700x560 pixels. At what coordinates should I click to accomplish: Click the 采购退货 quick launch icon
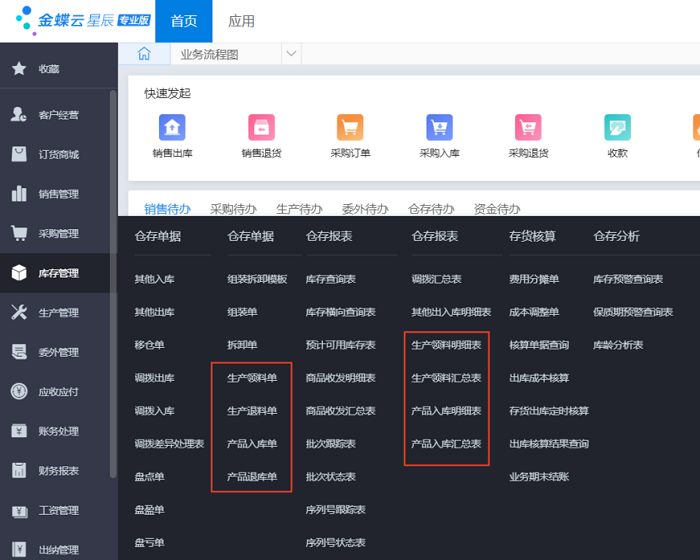pos(528,127)
